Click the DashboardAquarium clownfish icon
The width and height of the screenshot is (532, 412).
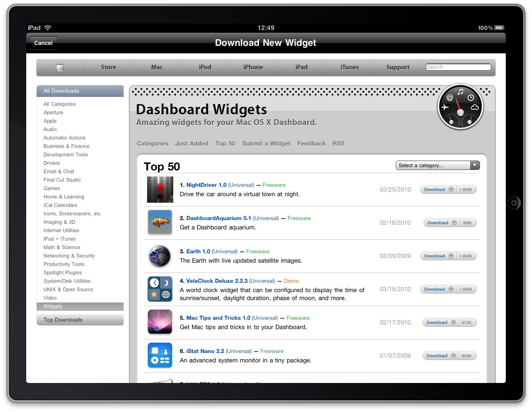(160, 222)
